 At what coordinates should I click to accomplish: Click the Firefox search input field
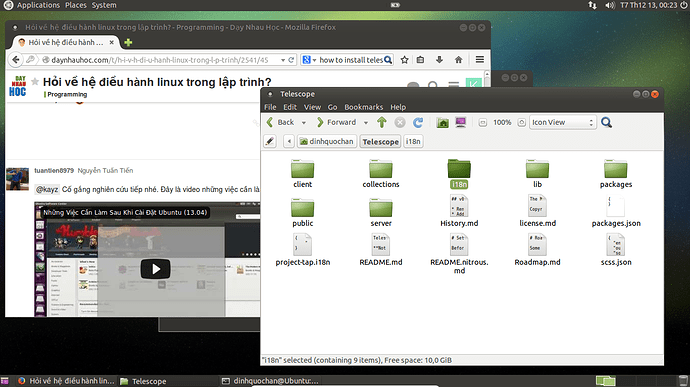tap(351, 60)
